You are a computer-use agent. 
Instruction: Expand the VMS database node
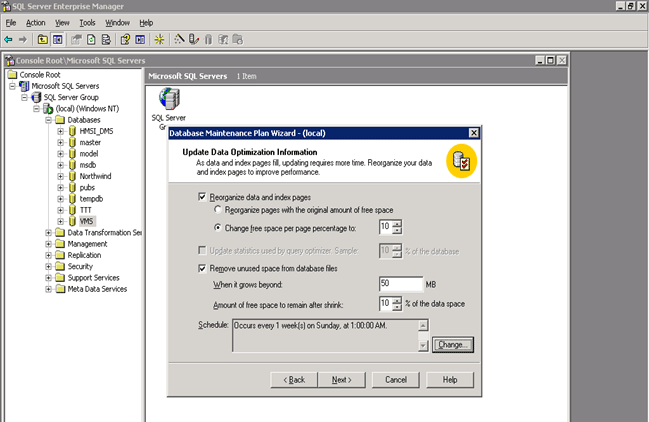(60, 221)
